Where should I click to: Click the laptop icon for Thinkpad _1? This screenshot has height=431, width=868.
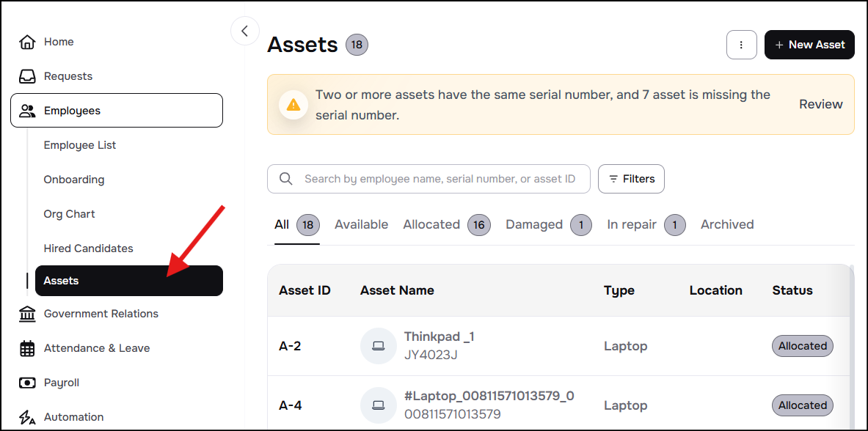(x=379, y=346)
